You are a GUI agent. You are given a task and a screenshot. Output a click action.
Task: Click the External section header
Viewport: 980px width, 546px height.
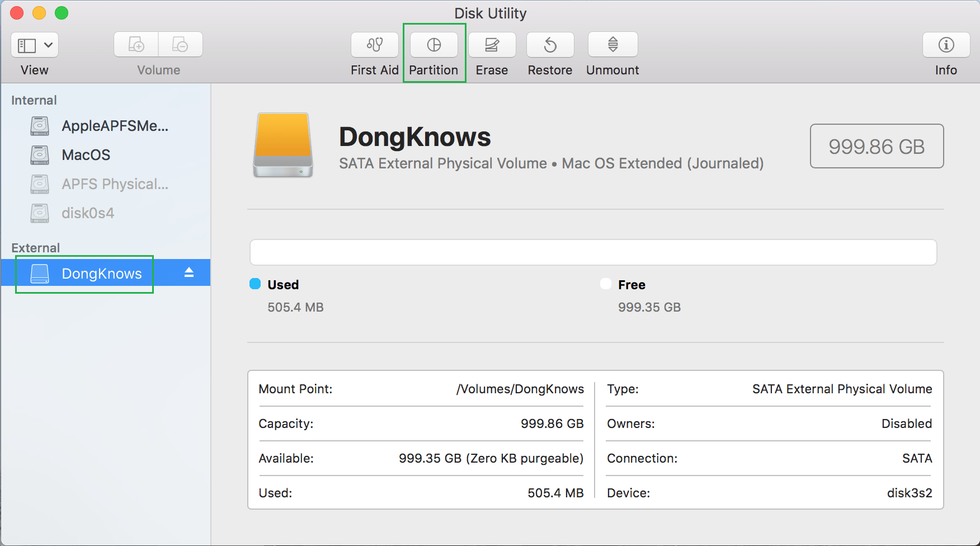(x=36, y=248)
